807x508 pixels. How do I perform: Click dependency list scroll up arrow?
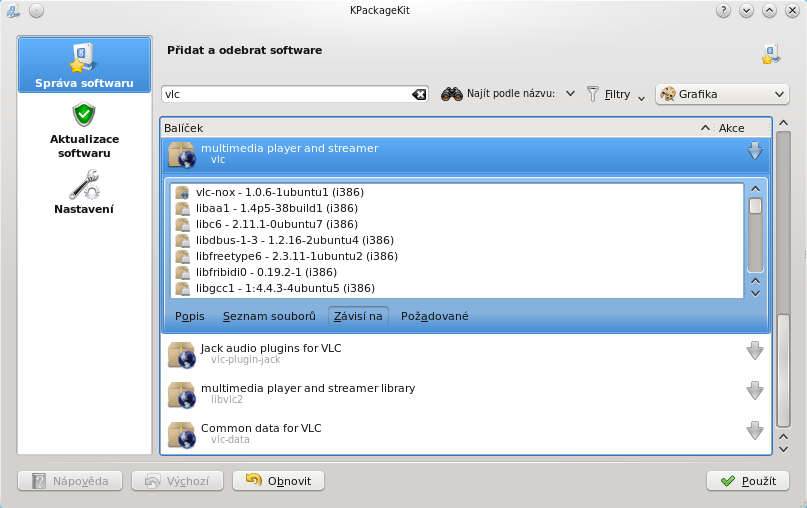click(755, 189)
